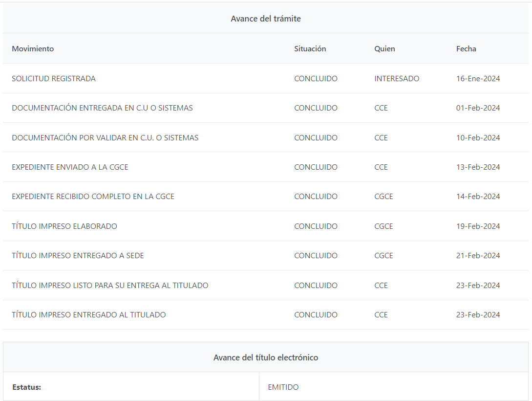The height and width of the screenshot is (401, 532).
Task: Select the 'Quien' column header
Action: coord(384,49)
